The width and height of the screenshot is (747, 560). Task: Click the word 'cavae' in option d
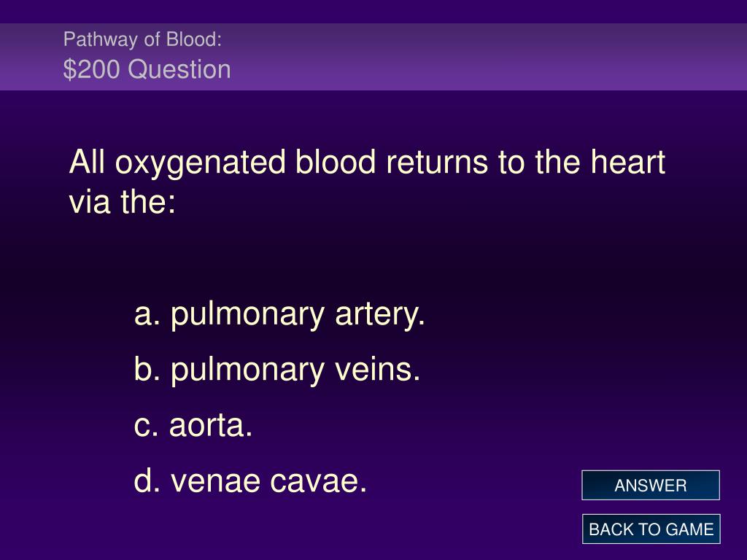pyautogui.click(x=318, y=481)
